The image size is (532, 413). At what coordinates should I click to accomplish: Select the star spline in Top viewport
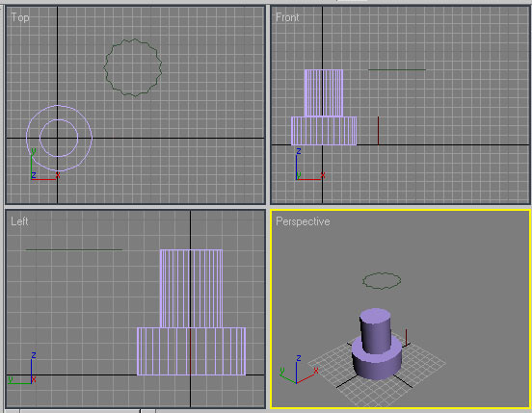(132, 39)
